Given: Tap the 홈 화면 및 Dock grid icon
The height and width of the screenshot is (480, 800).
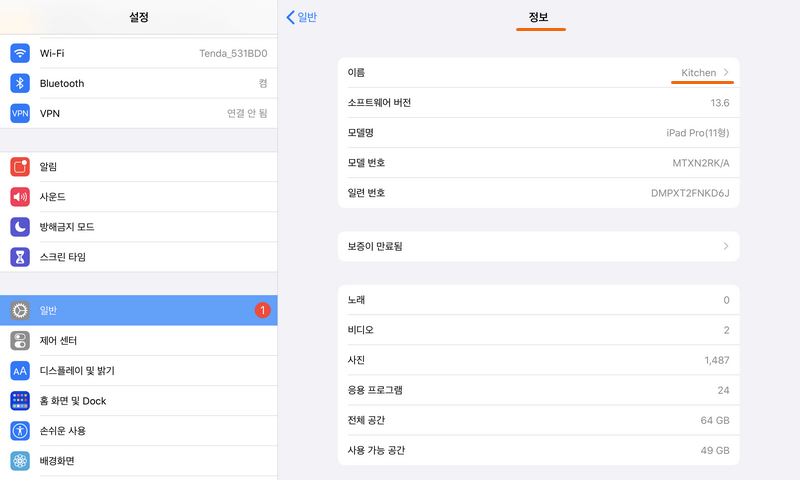Looking at the screenshot, I should point(20,401).
